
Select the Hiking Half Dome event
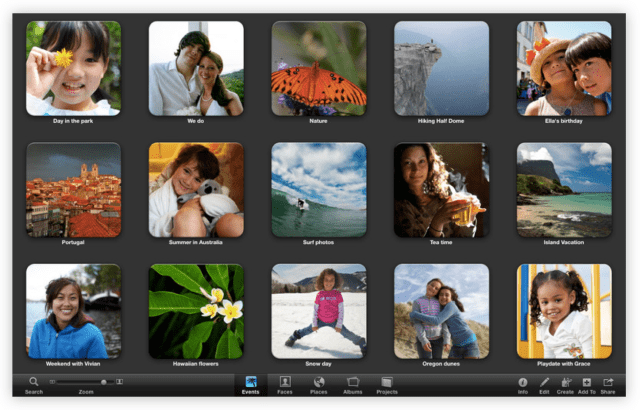[441, 68]
